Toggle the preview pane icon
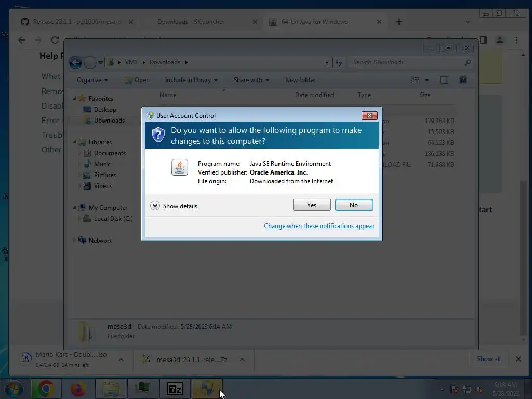Screen dimensions: 532x399 pyautogui.click(x=444, y=80)
